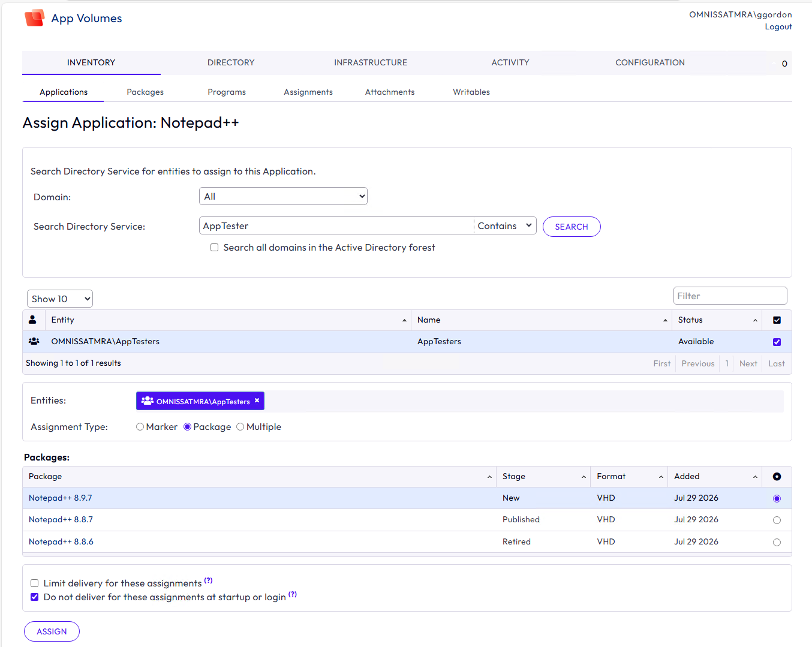Sort the table by Entity column
The height and width of the screenshot is (647, 812).
pos(228,320)
